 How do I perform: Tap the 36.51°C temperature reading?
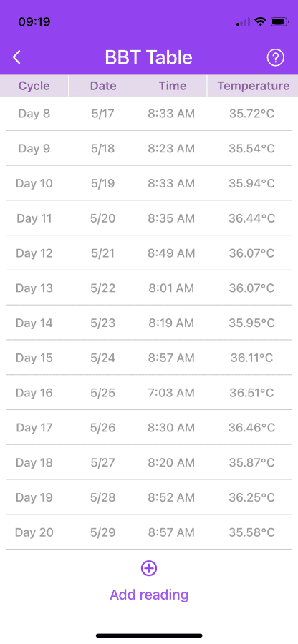point(251,393)
